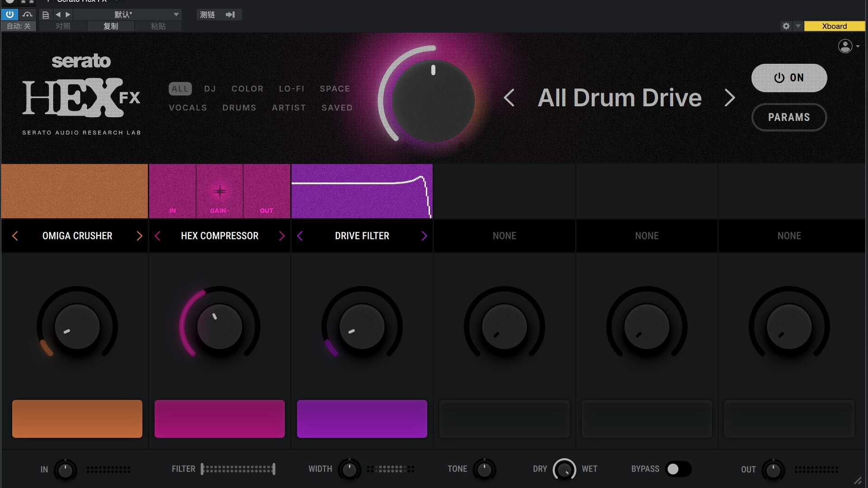This screenshot has width=868, height=488.
Task: Open the user account icon
Action: click(845, 46)
